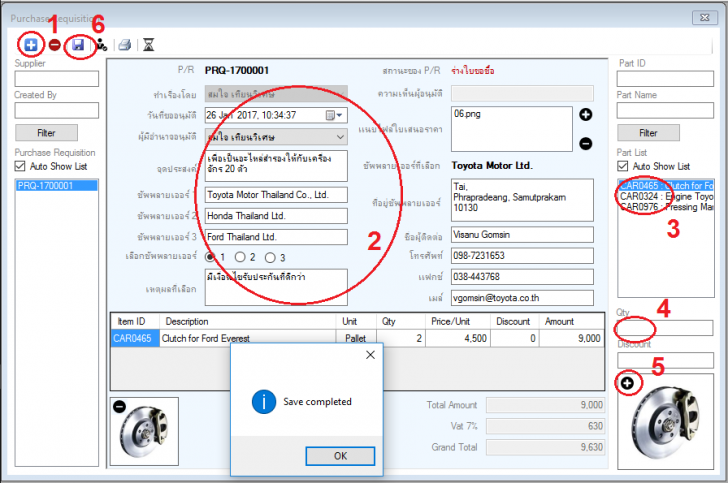Select PRQ-1700001 in requisition list

coord(57,185)
